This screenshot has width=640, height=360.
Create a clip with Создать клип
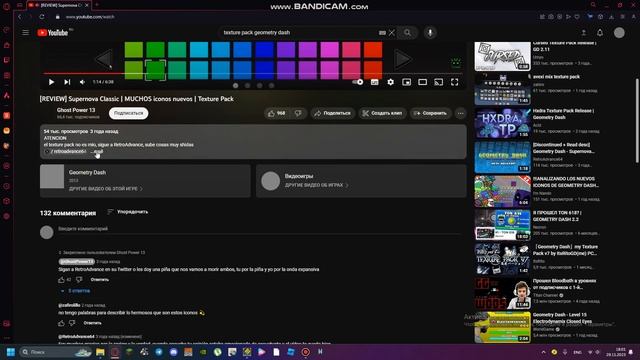coord(382,113)
